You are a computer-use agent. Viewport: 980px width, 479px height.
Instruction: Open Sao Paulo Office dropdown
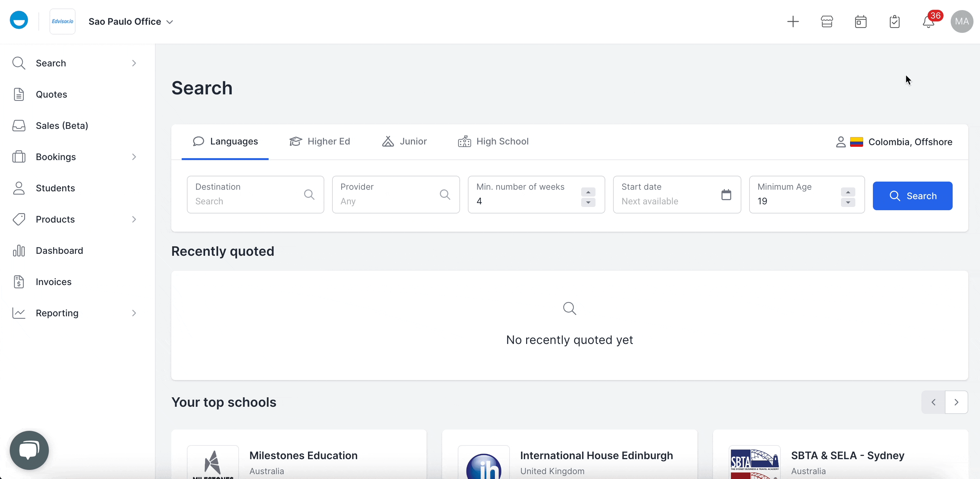pyautogui.click(x=131, y=22)
